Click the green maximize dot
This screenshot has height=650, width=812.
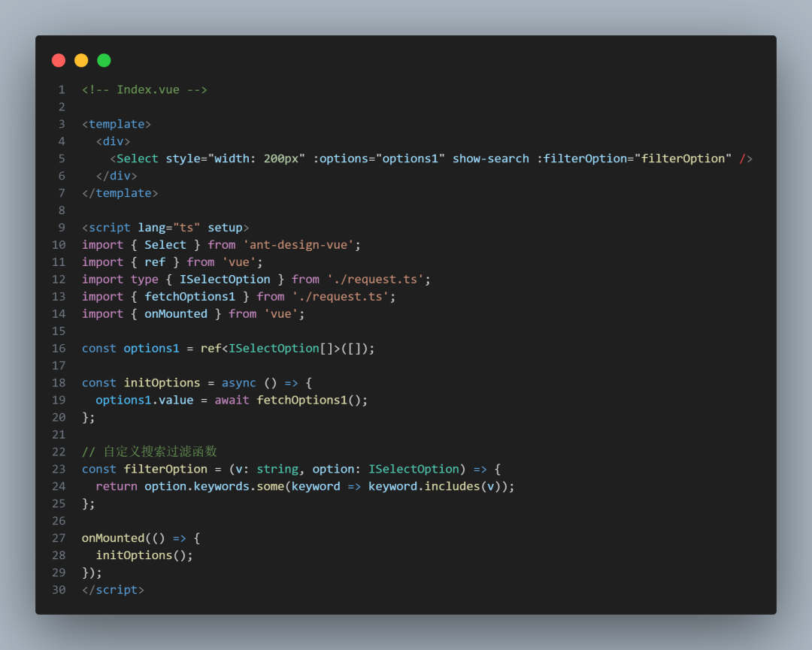pyautogui.click(x=104, y=61)
